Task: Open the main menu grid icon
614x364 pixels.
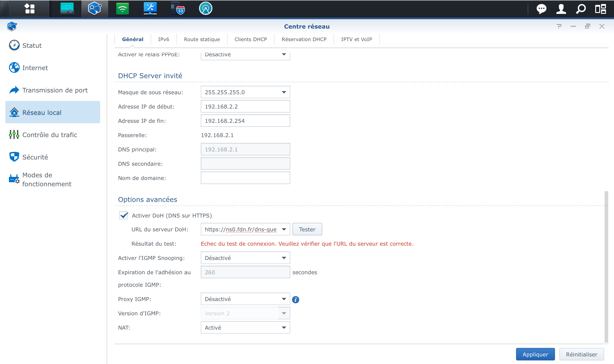Action: click(x=30, y=9)
